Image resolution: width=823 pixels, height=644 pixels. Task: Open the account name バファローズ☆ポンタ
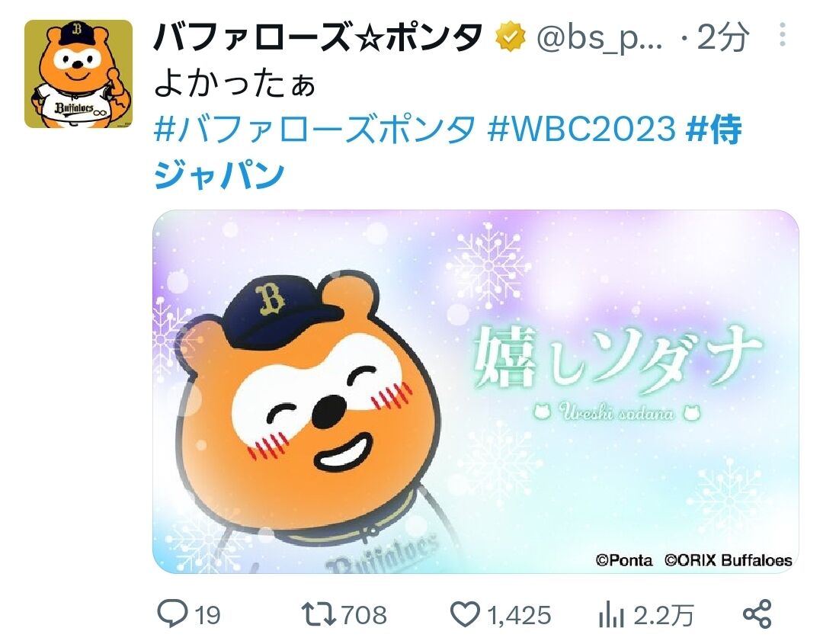point(318,37)
